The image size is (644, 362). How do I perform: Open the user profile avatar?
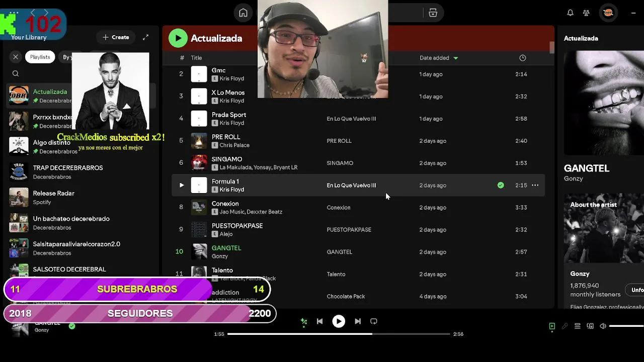pos(608,13)
